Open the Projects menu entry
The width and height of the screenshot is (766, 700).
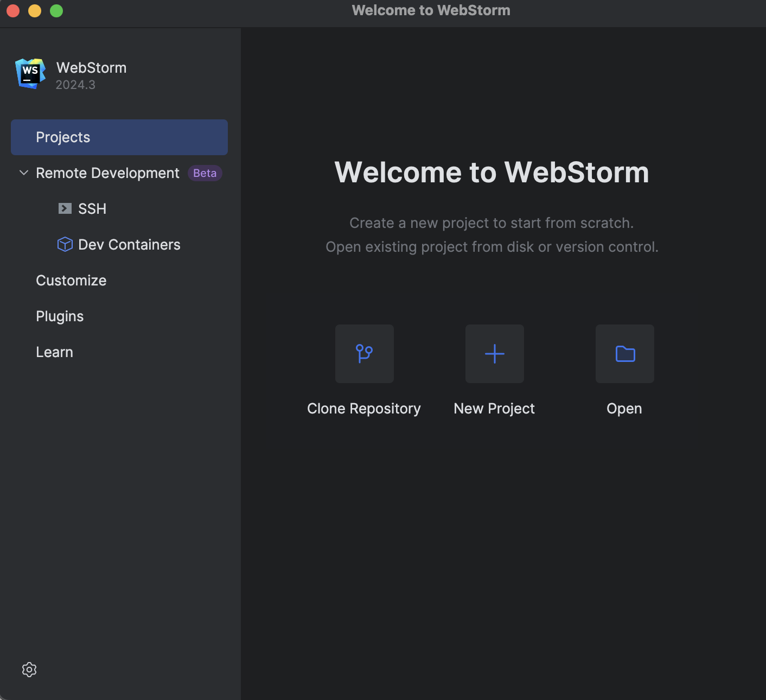(x=63, y=137)
